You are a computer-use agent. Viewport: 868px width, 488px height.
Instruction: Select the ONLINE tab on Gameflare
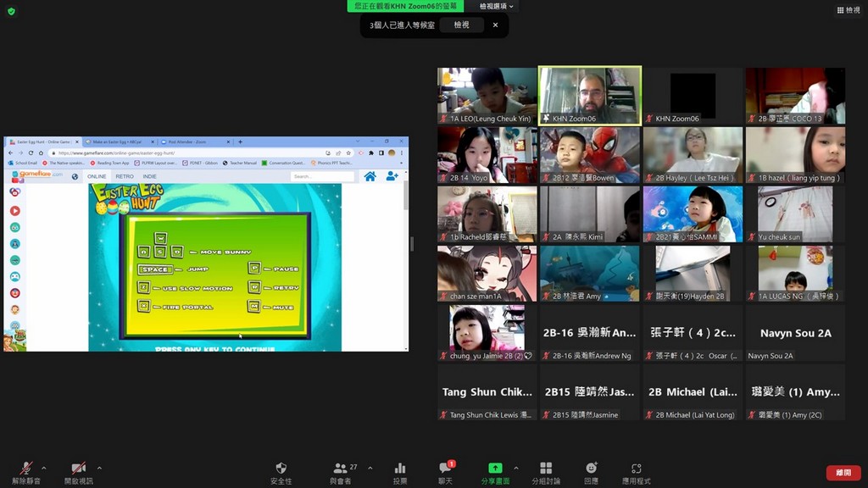pos(97,176)
